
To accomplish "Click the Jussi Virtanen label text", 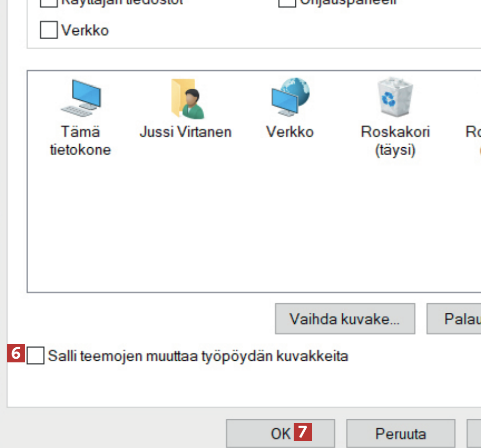I will (186, 132).
